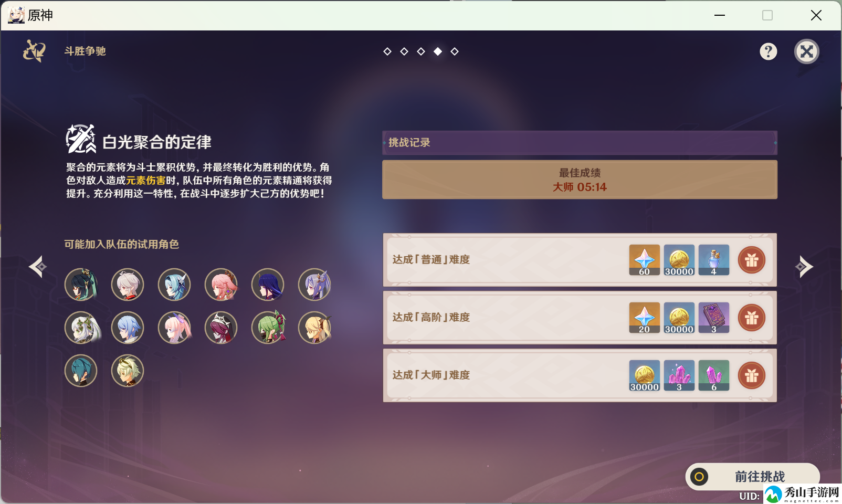The height and width of the screenshot is (504, 842).
Task: Select the fourth filled diamond page indicator
Action: [x=438, y=51]
